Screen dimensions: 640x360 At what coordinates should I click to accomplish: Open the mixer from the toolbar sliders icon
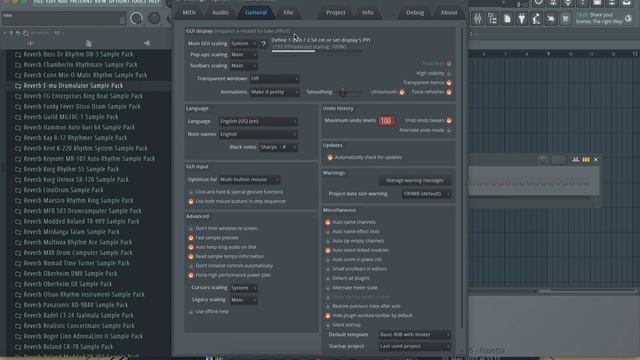(478, 18)
